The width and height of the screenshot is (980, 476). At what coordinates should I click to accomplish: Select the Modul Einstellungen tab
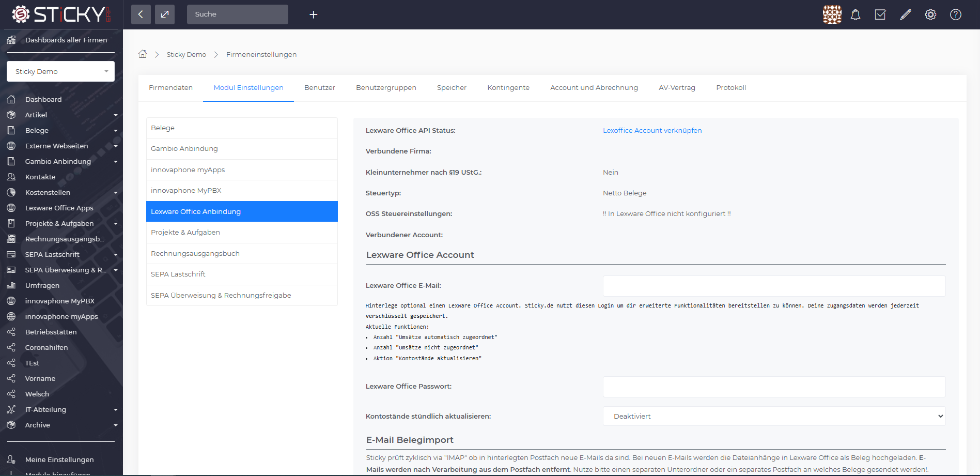pos(248,87)
